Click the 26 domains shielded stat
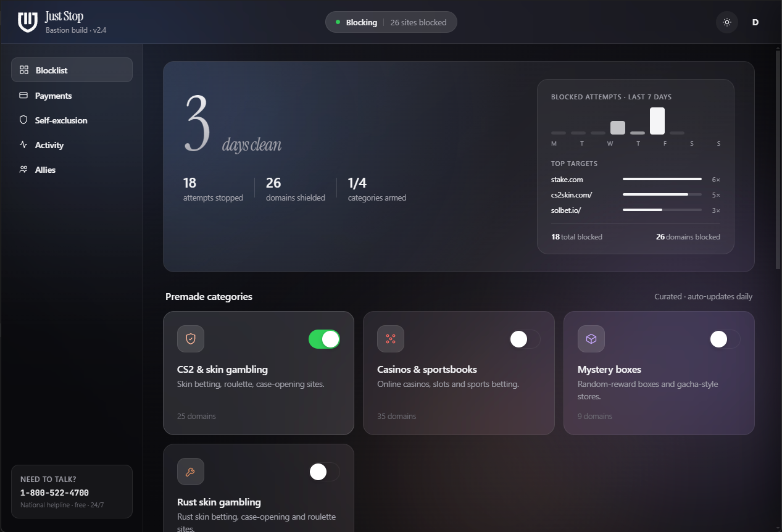This screenshot has width=782, height=532. click(295, 189)
